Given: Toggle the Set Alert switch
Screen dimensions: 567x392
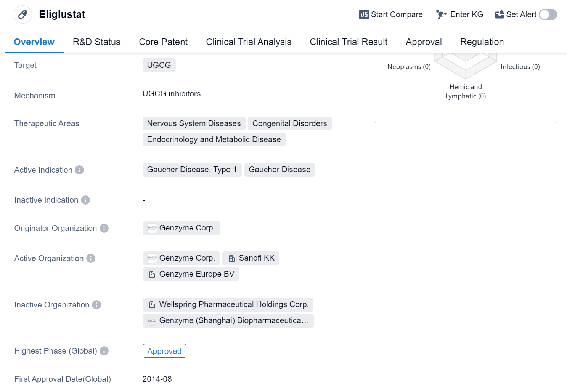Looking at the screenshot, I should click(548, 14).
